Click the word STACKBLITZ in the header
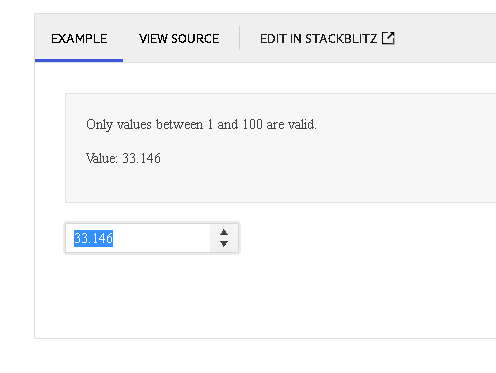This screenshot has height=373, width=496. 341,39
